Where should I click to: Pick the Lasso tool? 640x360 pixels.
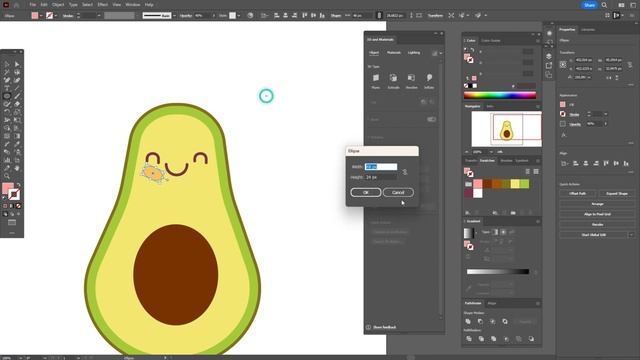pos(17,72)
